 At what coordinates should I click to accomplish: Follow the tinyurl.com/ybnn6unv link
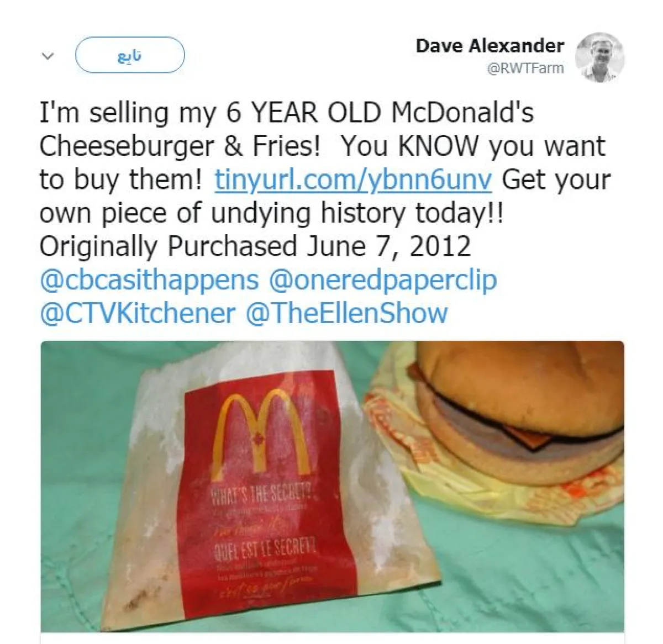tap(353, 180)
